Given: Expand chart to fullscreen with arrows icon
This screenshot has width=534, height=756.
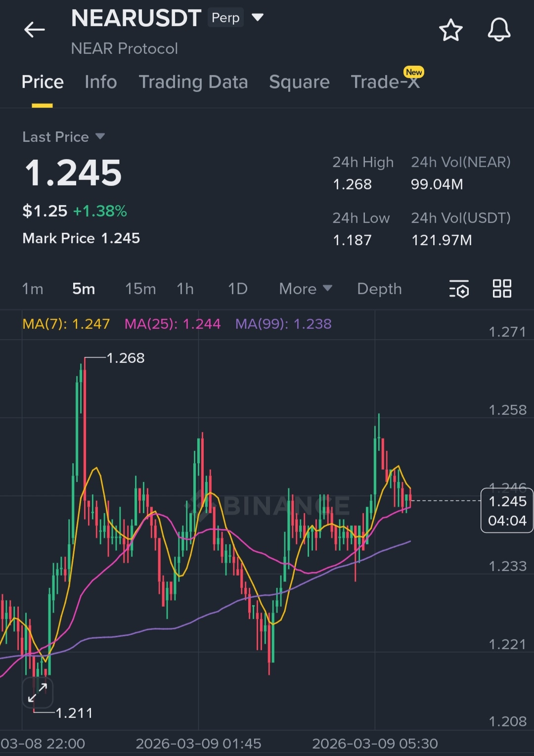Looking at the screenshot, I should pos(38,692).
